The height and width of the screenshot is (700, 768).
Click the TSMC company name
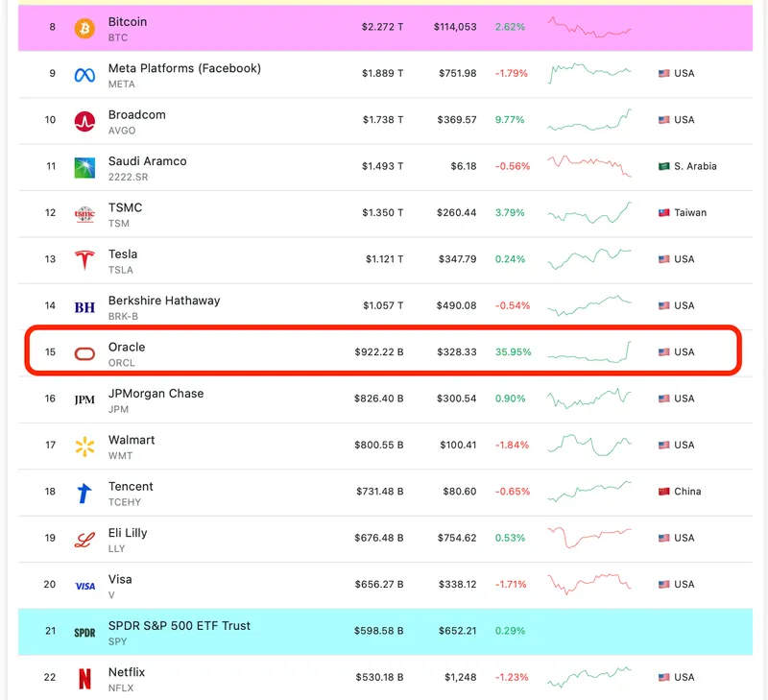click(x=124, y=207)
